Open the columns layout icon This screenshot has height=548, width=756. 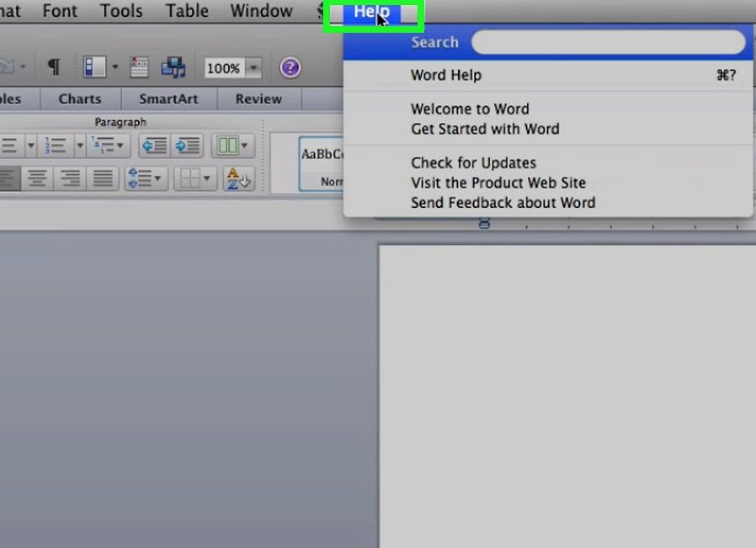click(226, 145)
